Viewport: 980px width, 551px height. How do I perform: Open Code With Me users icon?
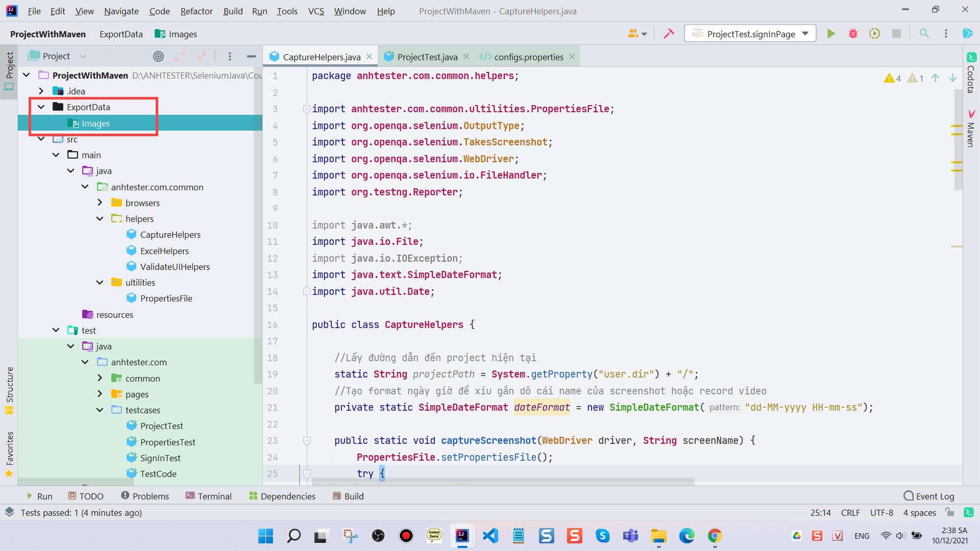(637, 34)
